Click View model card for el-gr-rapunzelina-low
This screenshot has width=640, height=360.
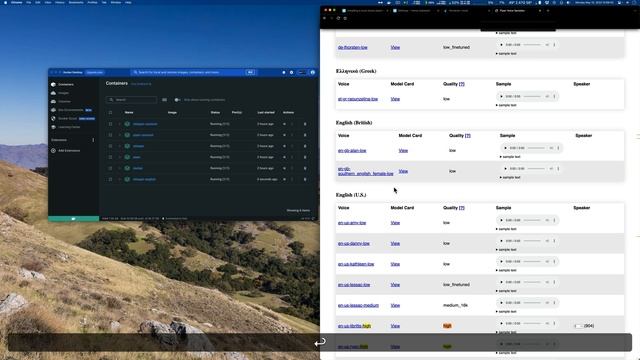point(395,99)
